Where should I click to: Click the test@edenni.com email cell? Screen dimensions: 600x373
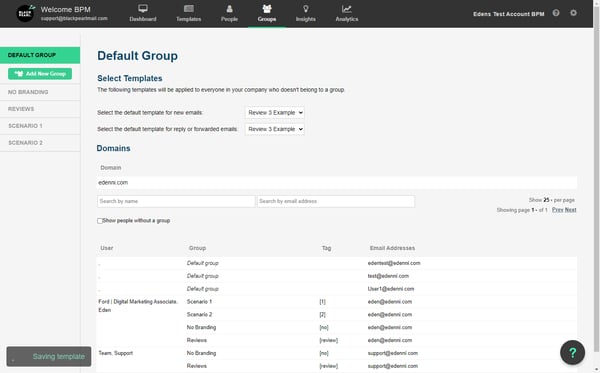coord(388,276)
